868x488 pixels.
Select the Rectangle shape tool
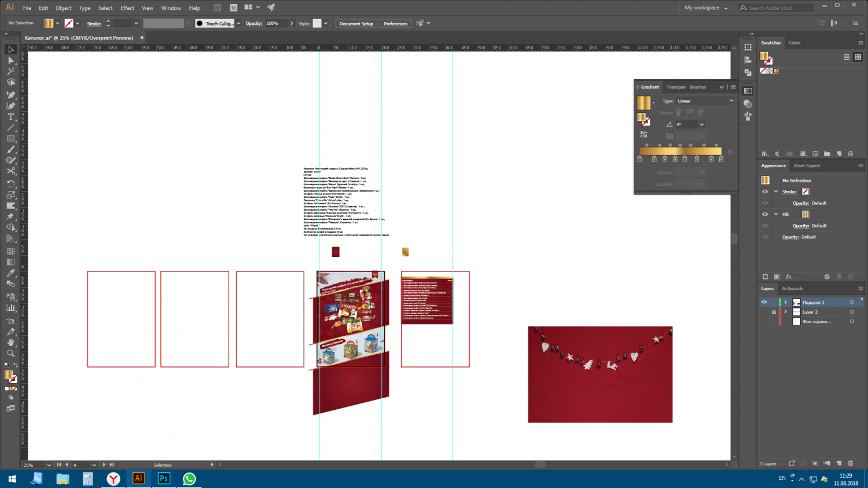(10, 138)
